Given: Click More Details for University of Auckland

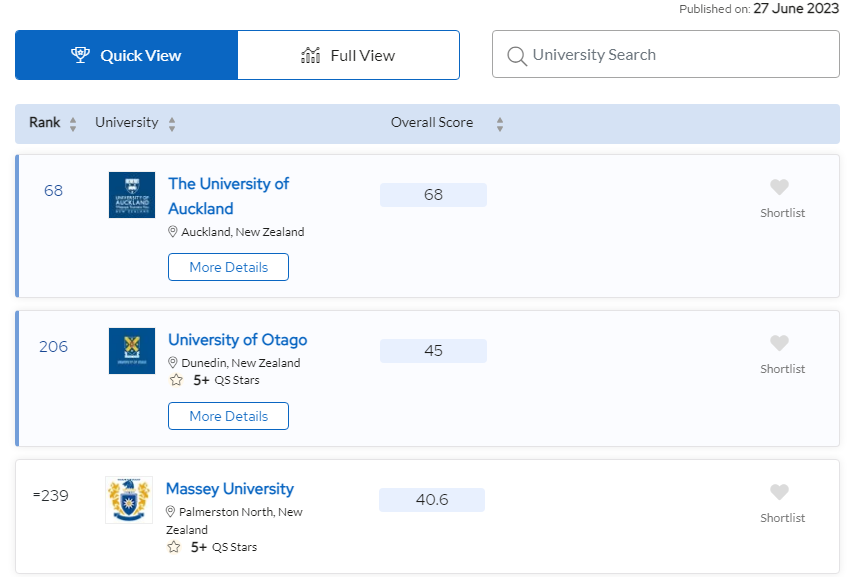Looking at the screenshot, I should pos(228,267).
